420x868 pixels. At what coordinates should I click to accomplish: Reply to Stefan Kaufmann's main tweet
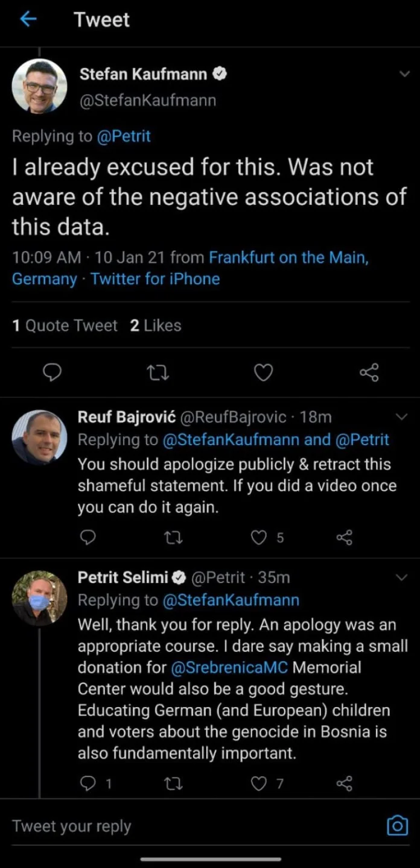(54, 374)
